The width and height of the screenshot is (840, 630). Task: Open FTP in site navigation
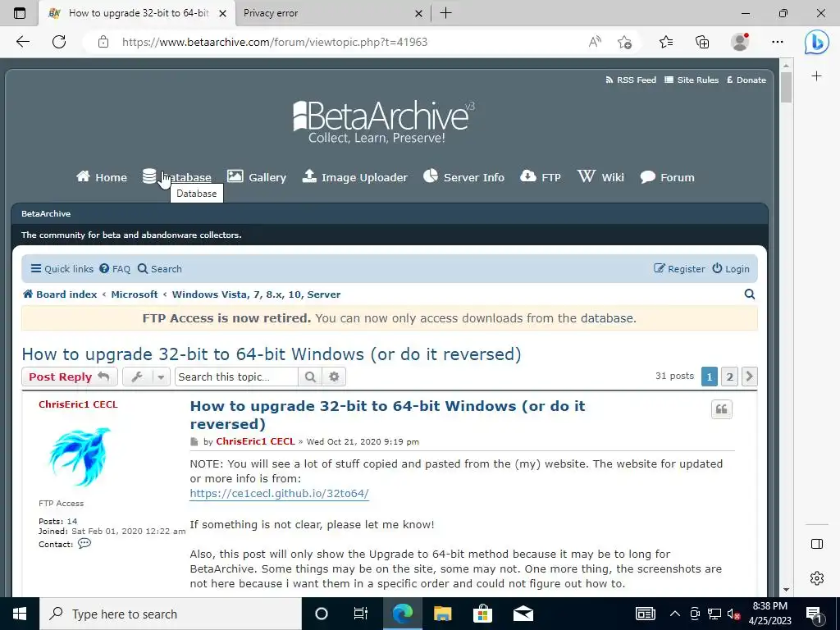(x=541, y=177)
